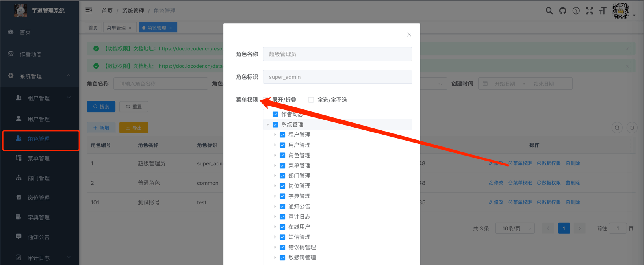Image resolution: width=644 pixels, height=265 pixels.
Task: Close the 菜单管理 tab with its x
Action: [x=130, y=28]
